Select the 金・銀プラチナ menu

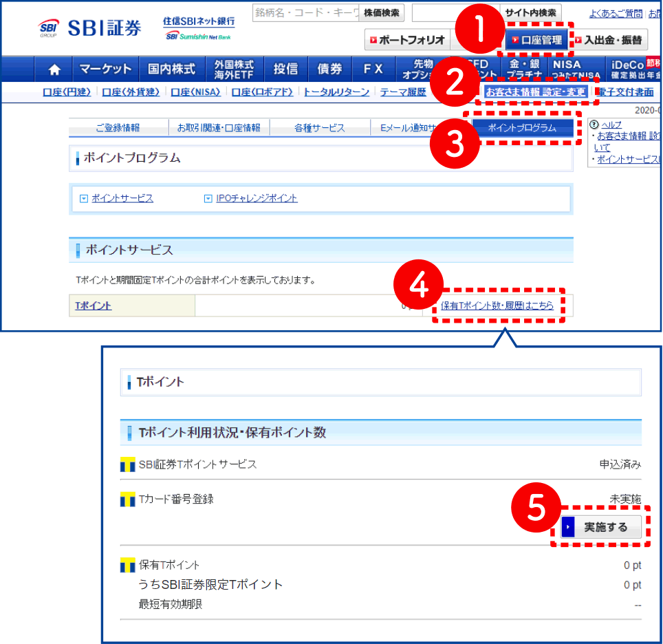click(524, 69)
